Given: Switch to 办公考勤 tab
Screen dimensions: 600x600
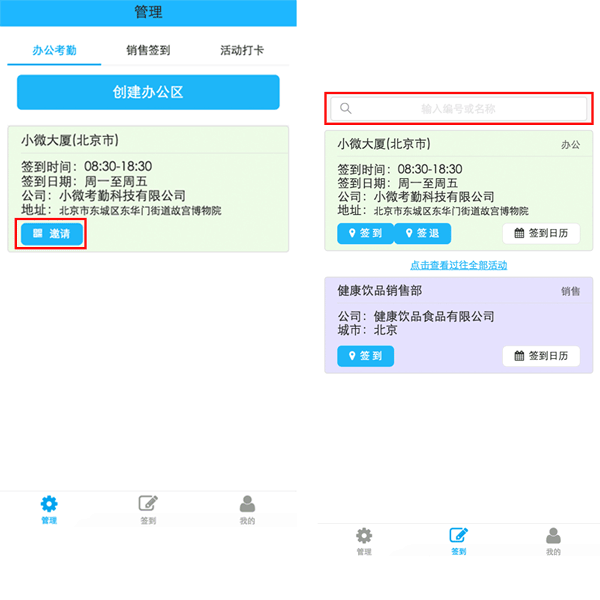Looking at the screenshot, I should (54, 50).
